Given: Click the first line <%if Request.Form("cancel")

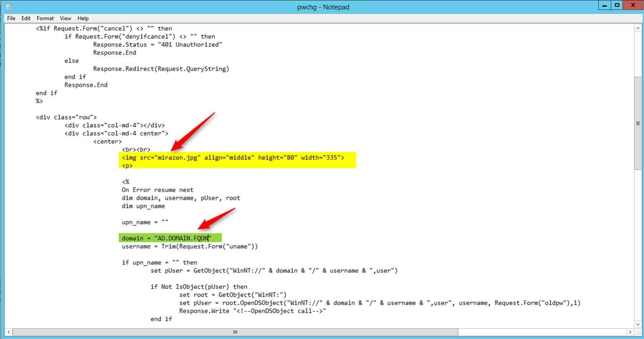Looking at the screenshot, I should click(104, 28).
